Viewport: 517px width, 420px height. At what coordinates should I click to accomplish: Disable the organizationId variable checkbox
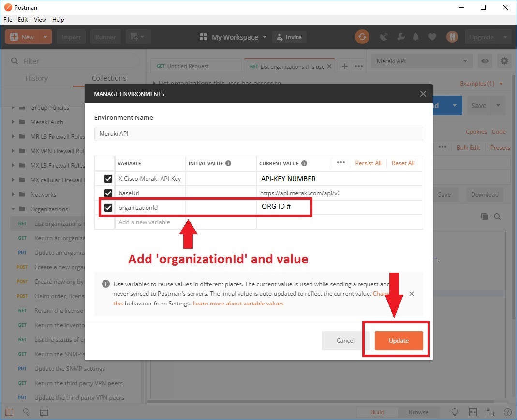point(108,208)
